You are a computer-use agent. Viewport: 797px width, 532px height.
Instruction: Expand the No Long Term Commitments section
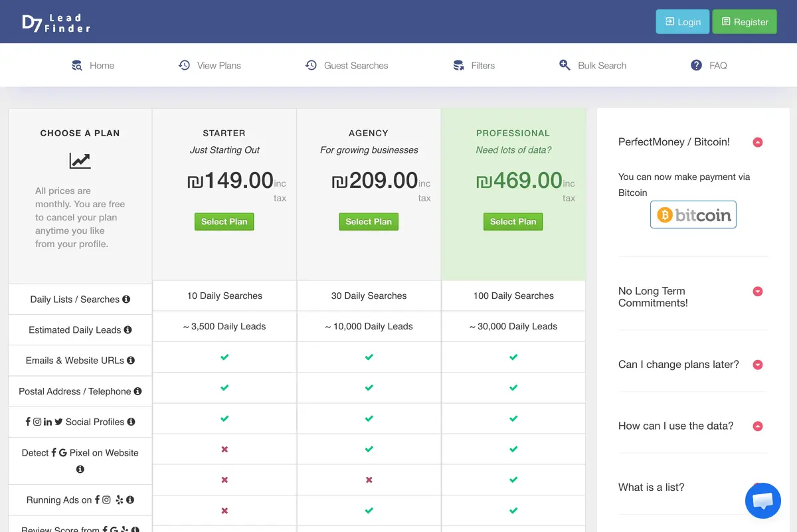click(x=758, y=292)
